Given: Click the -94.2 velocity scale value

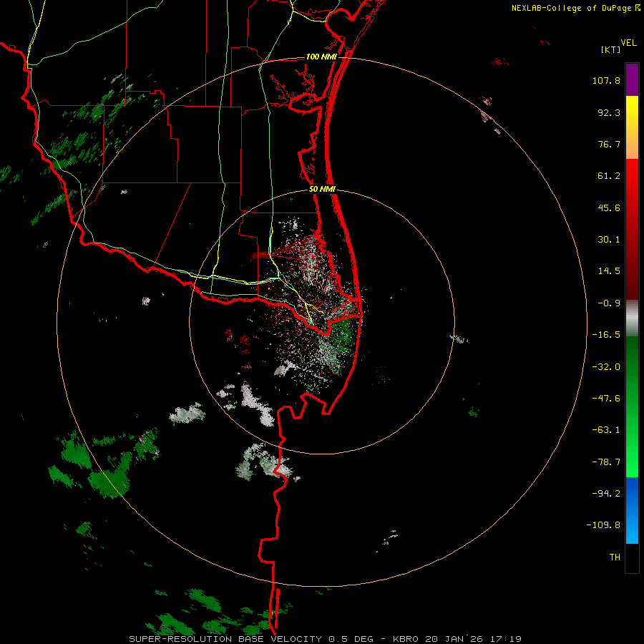Looking at the screenshot, I should pyautogui.click(x=606, y=494).
